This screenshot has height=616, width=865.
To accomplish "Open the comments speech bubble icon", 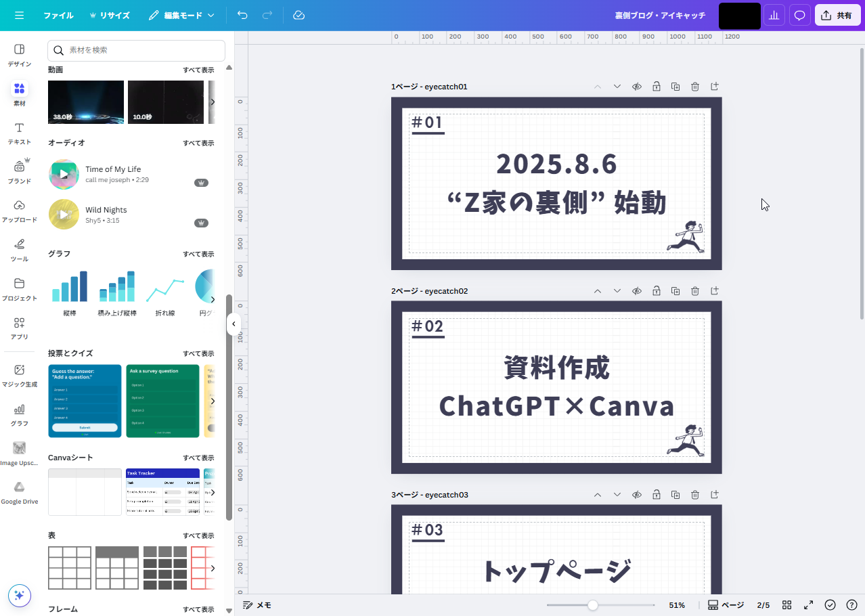I will [x=800, y=15].
